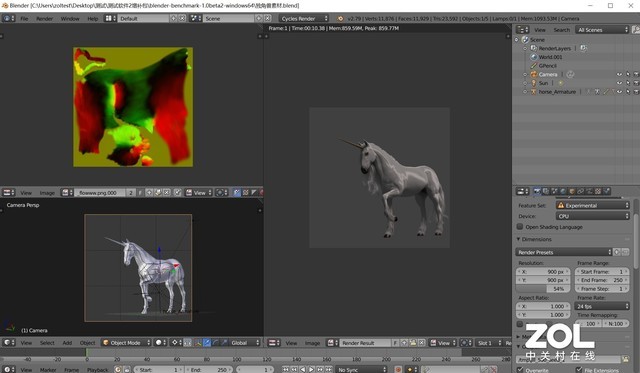Click the End Frame 250 field
The width and height of the screenshot is (640, 373).
(602, 280)
